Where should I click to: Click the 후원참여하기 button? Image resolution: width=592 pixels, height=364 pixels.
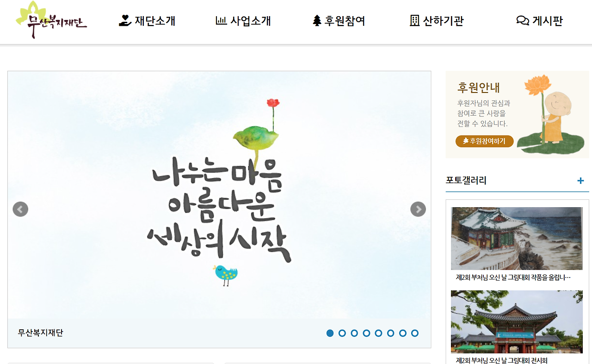(x=485, y=141)
